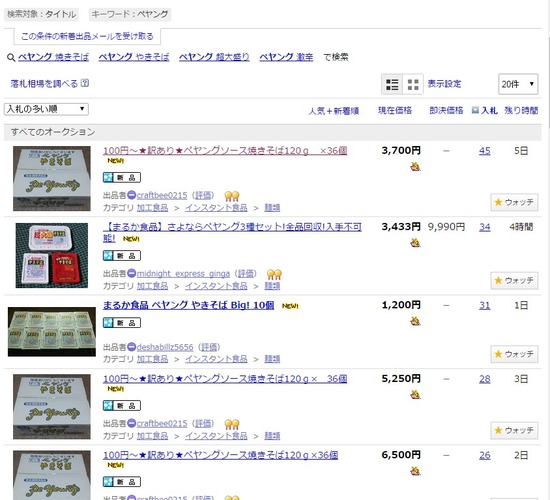Switch to grid view layout icon

(x=413, y=84)
